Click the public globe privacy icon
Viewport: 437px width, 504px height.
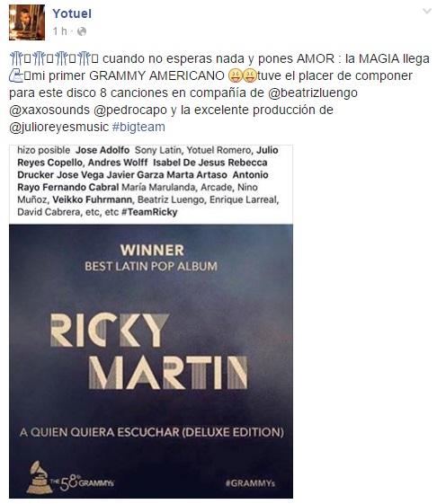pyautogui.click(x=82, y=31)
